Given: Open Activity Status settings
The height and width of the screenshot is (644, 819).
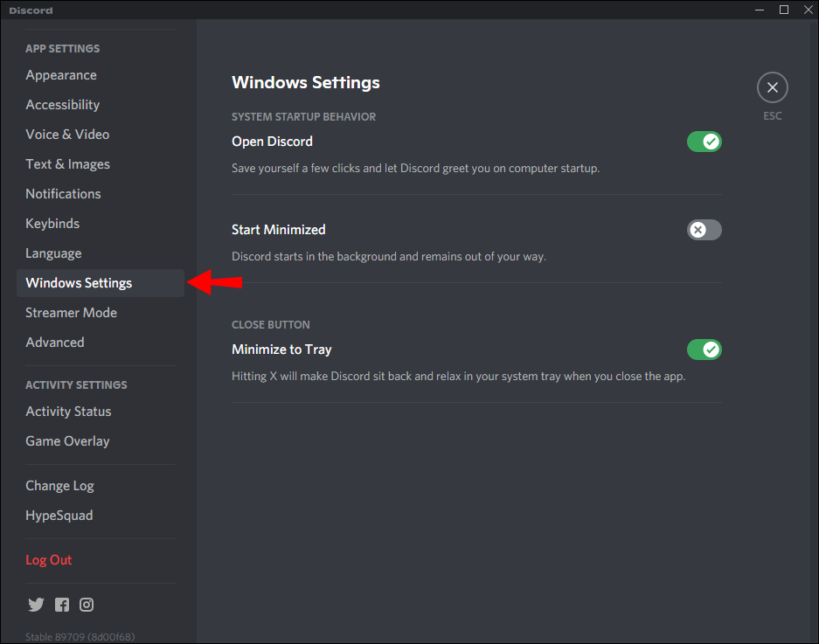Looking at the screenshot, I should 68,412.
